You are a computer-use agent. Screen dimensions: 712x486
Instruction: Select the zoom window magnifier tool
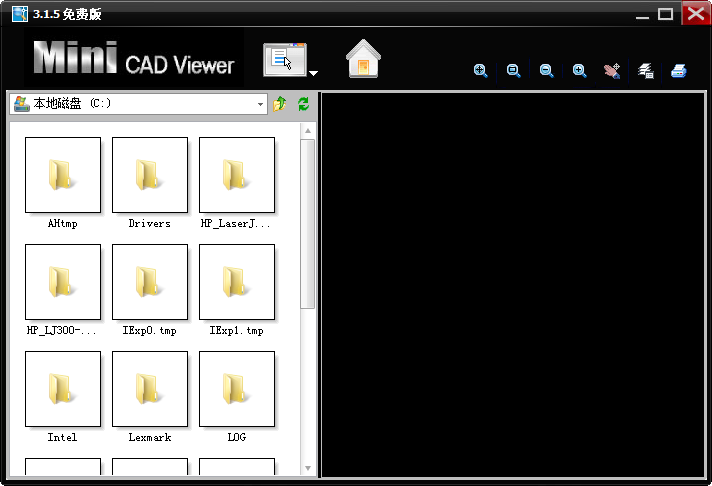coord(514,71)
